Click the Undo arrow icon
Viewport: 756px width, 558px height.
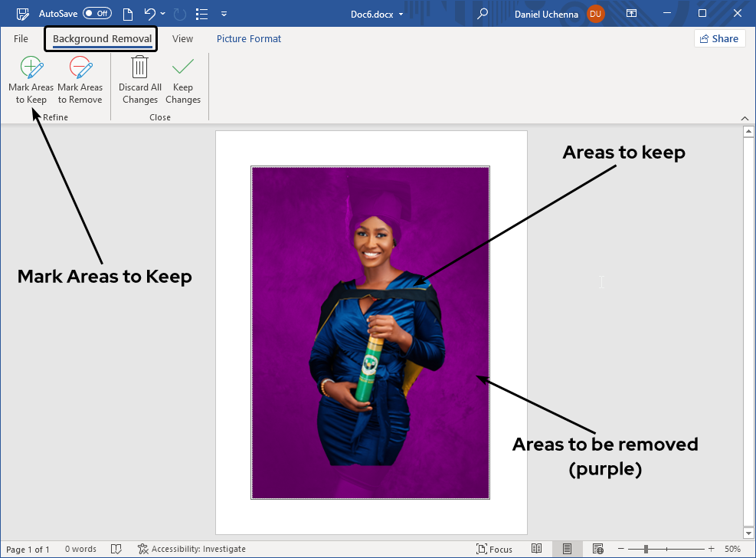coord(150,13)
